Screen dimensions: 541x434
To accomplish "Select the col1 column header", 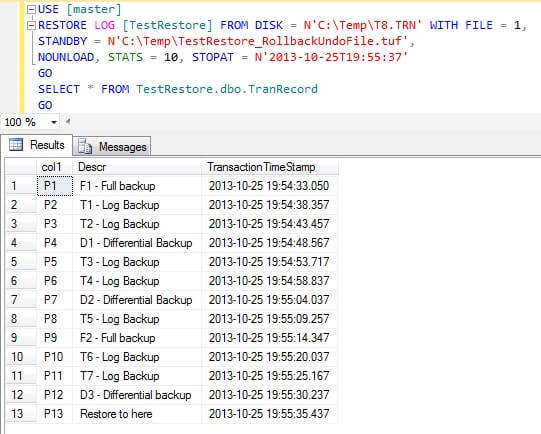I will (x=54, y=167).
